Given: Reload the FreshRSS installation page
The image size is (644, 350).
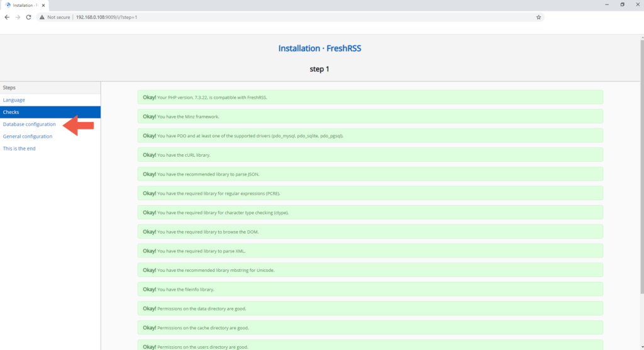Looking at the screenshot, I should pyautogui.click(x=28, y=17).
